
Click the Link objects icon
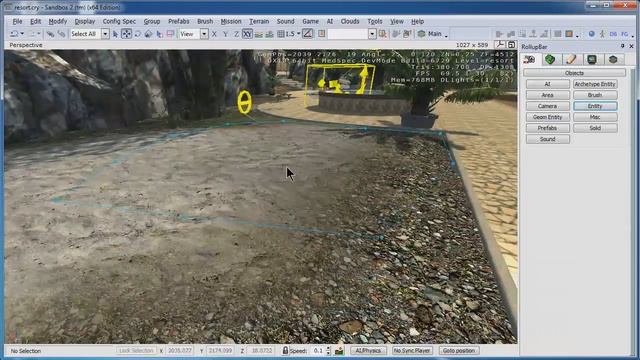click(50, 34)
